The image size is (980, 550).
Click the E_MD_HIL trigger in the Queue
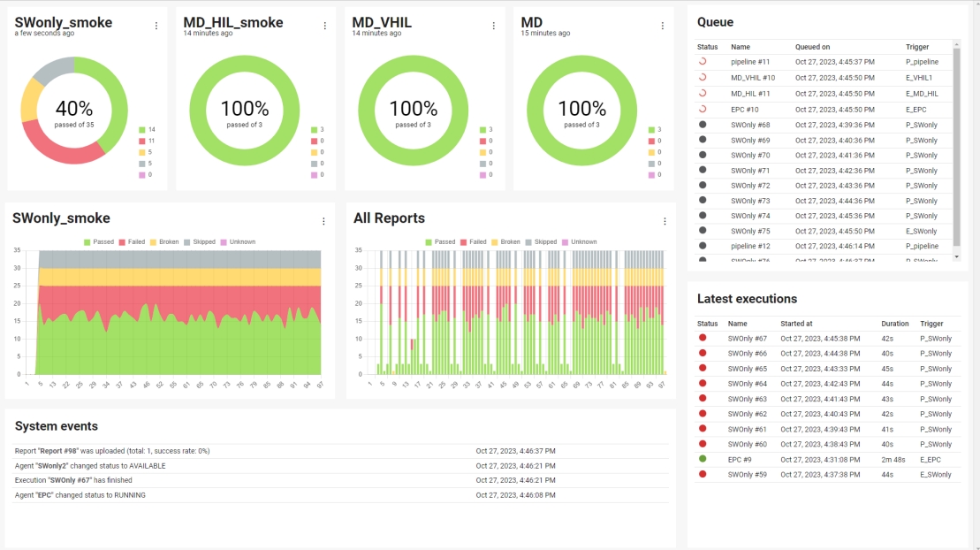[922, 93]
